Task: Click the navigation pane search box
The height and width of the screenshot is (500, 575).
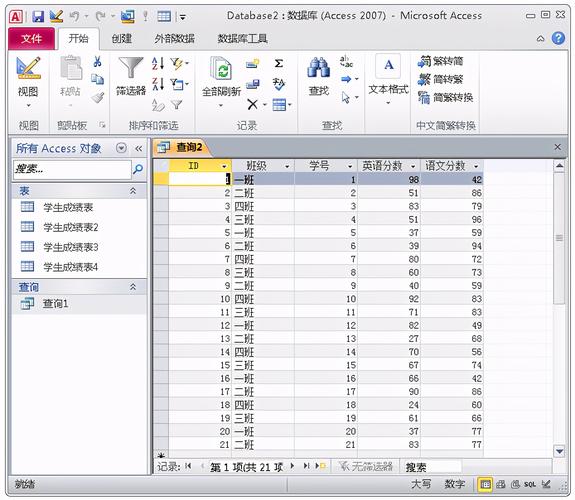Action: pyautogui.click(x=72, y=169)
